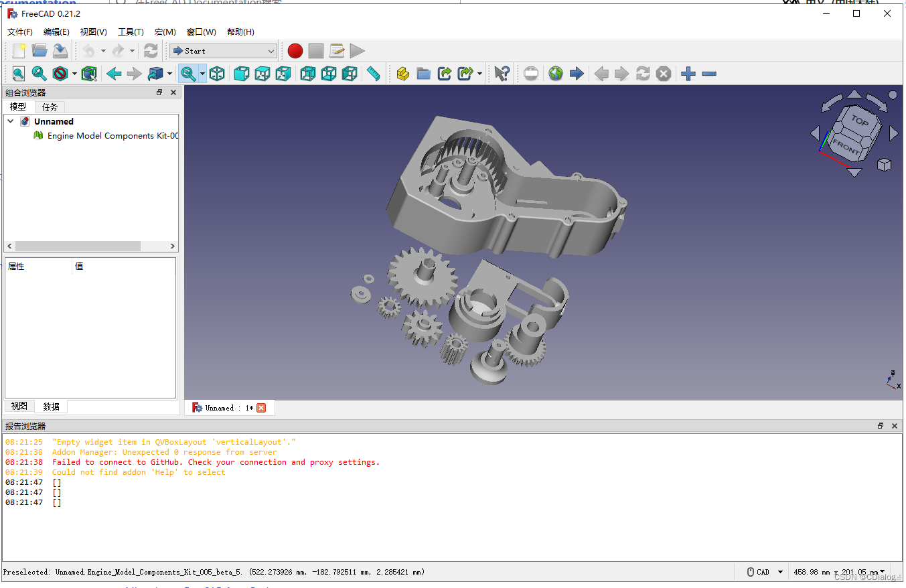
Task: Open the Macros dialog notepad icon
Action: click(x=337, y=51)
